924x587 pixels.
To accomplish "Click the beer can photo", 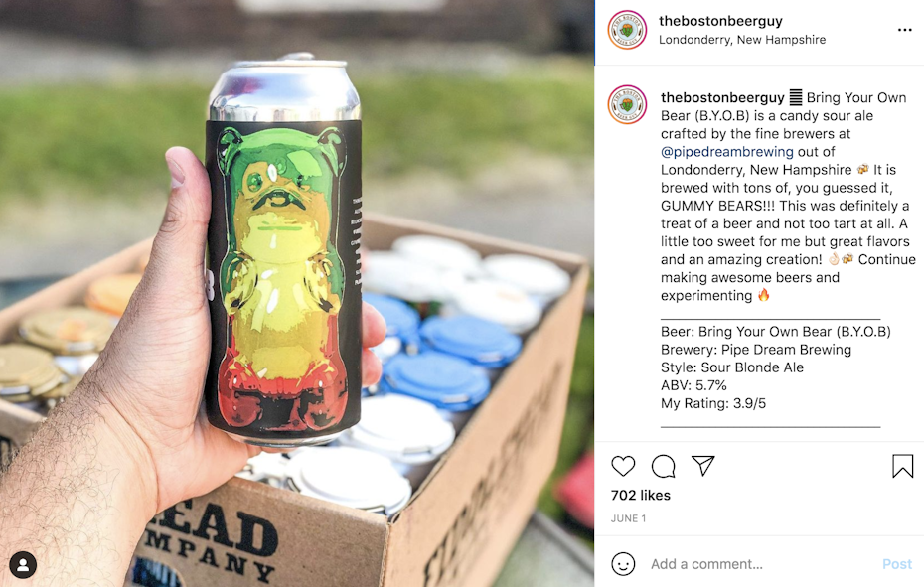I will [x=297, y=294].
